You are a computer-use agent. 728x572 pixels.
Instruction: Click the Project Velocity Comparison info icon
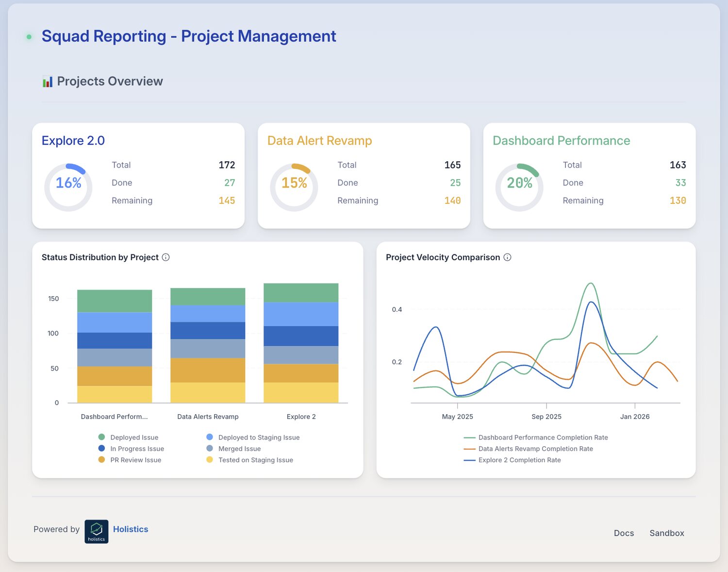(x=507, y=257)
